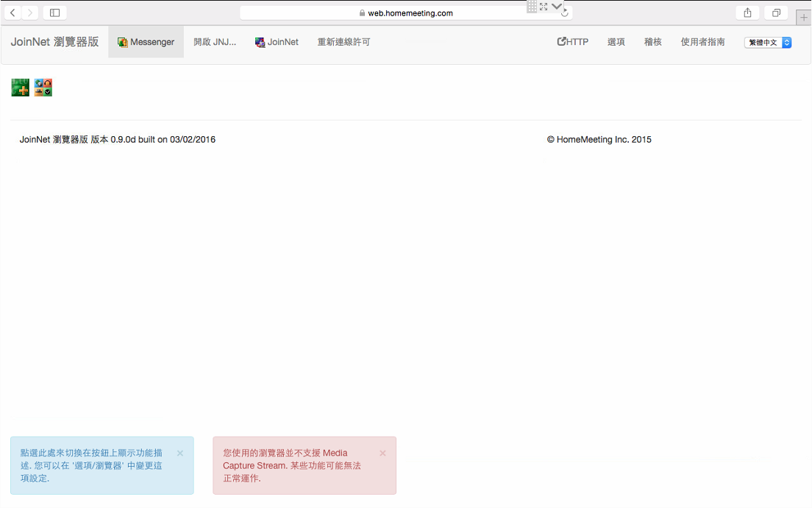812x508 pixels.
Task: Close the red Media Capture Stream warning
Action: pos(382,453)
